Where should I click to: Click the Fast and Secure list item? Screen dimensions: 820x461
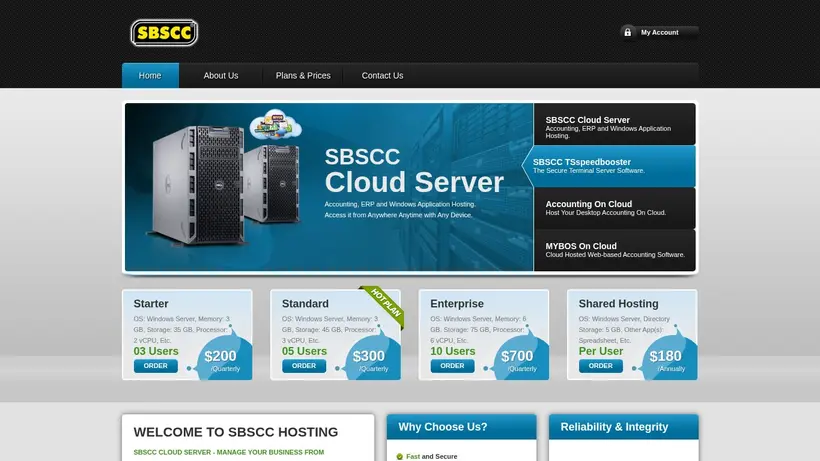pyautogui.click(x=431, y=457)
